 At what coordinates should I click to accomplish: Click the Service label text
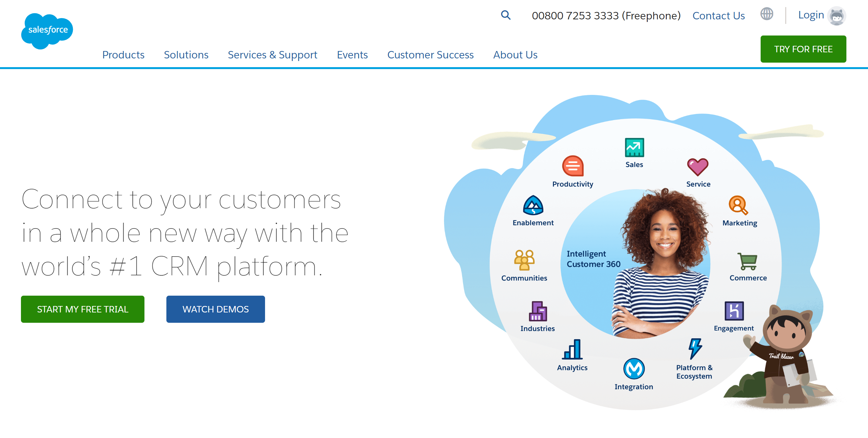click(x=698, y=184)
